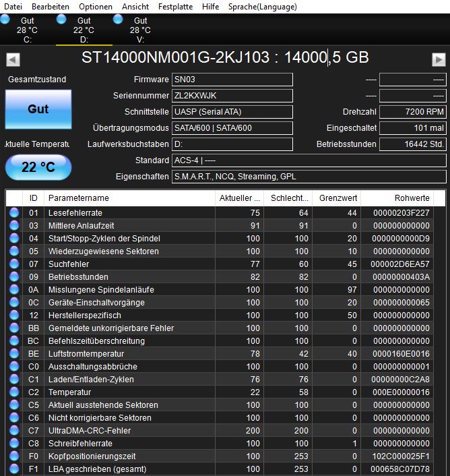Click status orb of UltraDMA-CRC-Fehler row
The width and height of the screenshot is (450, 476).
coord(14,430)
